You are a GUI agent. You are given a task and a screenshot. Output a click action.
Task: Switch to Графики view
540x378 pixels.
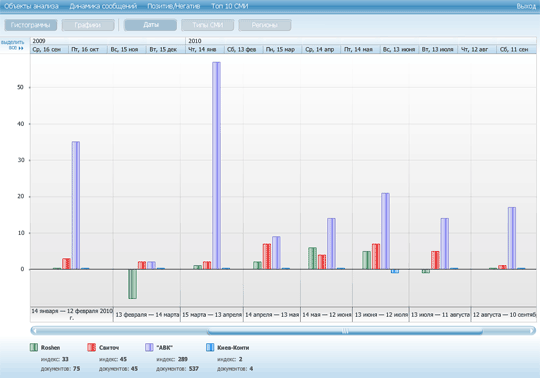tap(88, 25)
